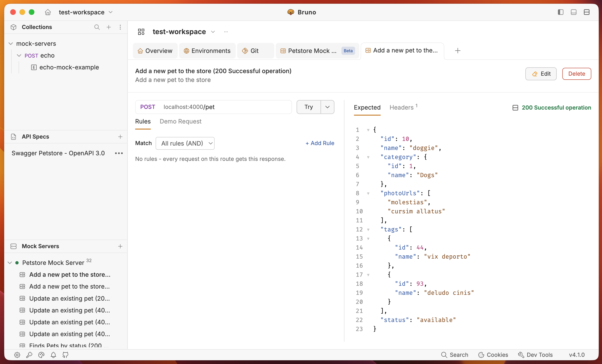Open Dev Tools from status bar
The height and width of the screenshot is (364, 602).
pyautogui.click(x=535, y=355)
